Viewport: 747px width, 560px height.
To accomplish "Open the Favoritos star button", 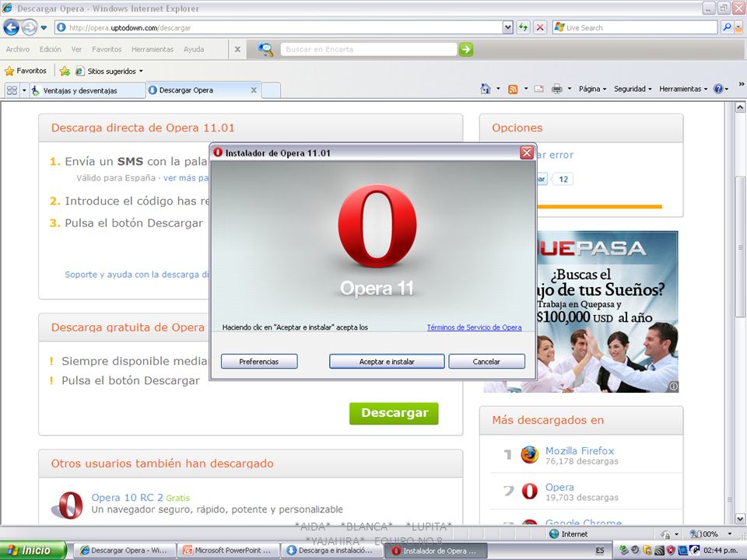I will [26, 71].
